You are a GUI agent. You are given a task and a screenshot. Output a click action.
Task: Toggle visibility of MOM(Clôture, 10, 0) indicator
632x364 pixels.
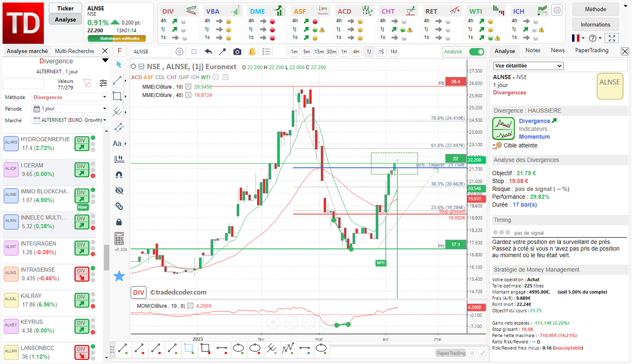190,306
